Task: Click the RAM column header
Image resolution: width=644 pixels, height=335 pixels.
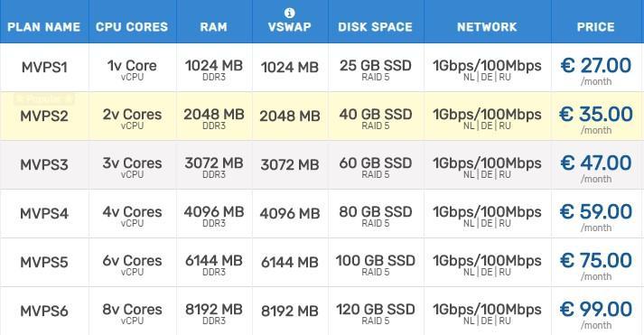Action: tap(213, 27)
